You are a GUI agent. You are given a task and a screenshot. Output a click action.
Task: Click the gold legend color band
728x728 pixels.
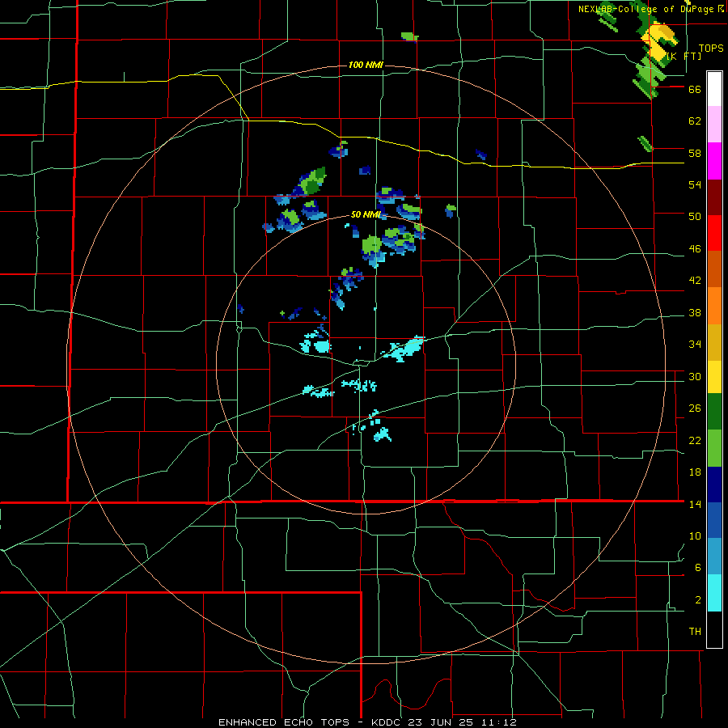pos(714,342)
